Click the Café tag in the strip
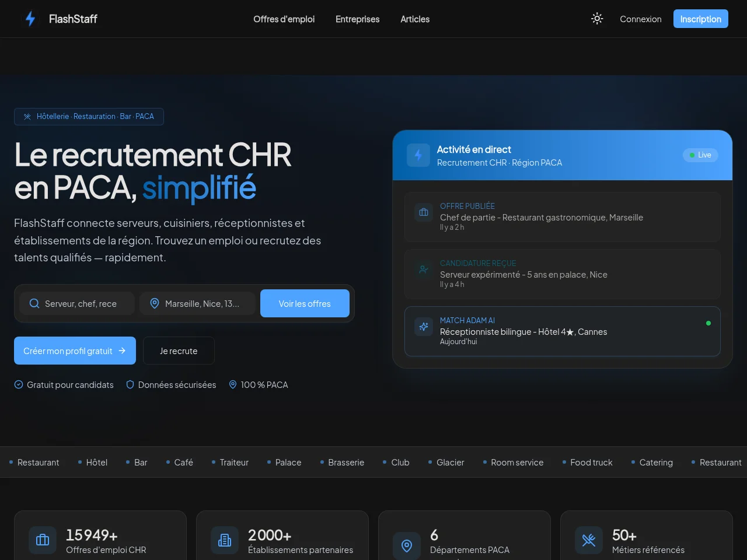Viewport: 747px width, 560px height. click(183, 463)
